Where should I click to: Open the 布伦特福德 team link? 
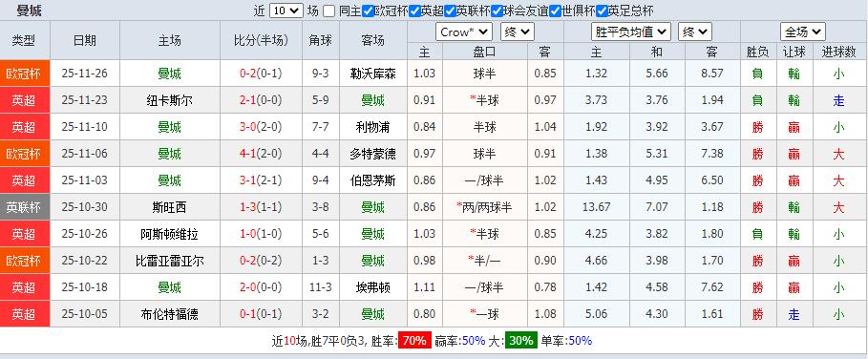169,314
